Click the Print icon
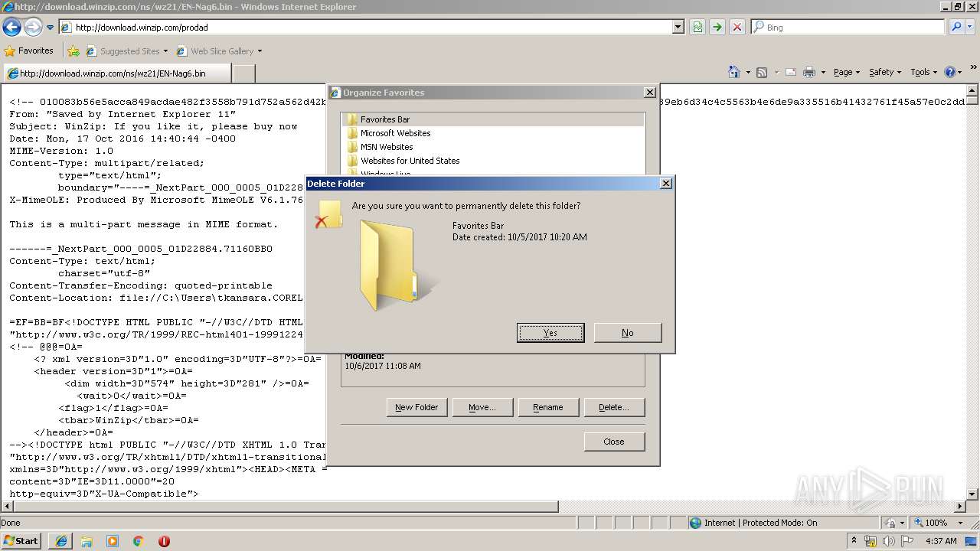This screenshot has width=980, height=551. tap(809, 72)
